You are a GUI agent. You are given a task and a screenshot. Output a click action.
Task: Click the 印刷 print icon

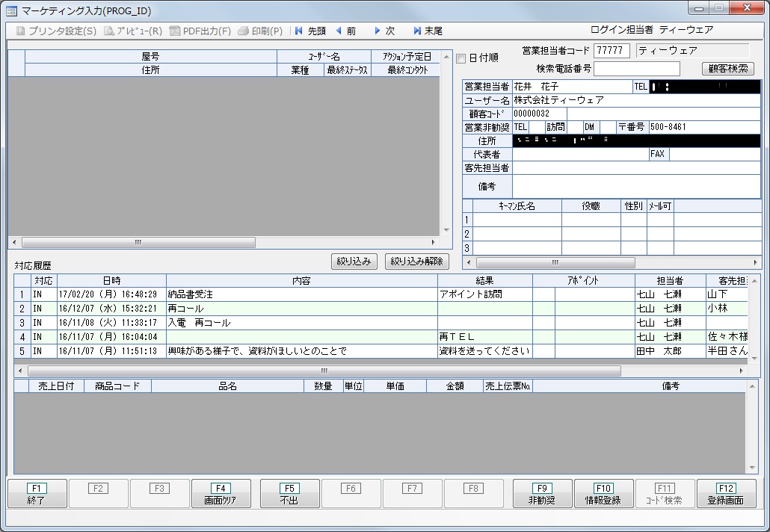(x=262, y=30)
